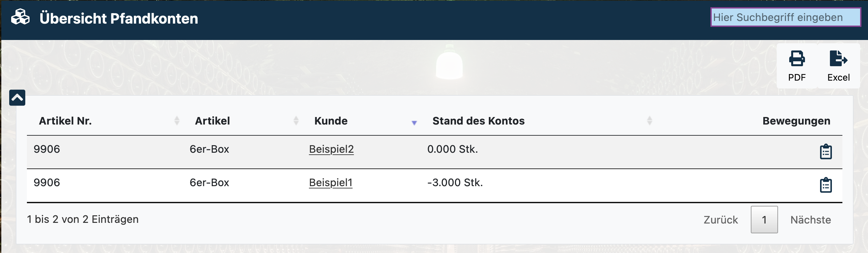Click the Bewegungen column header
The width and height of the screenshot is (868, 253).
click(x=796, y=121)
